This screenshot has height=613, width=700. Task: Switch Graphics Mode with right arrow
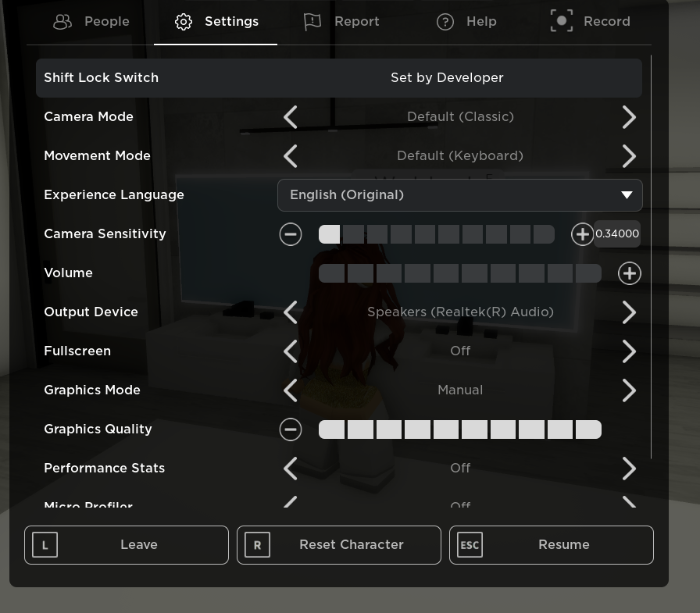tap(629, 390)
